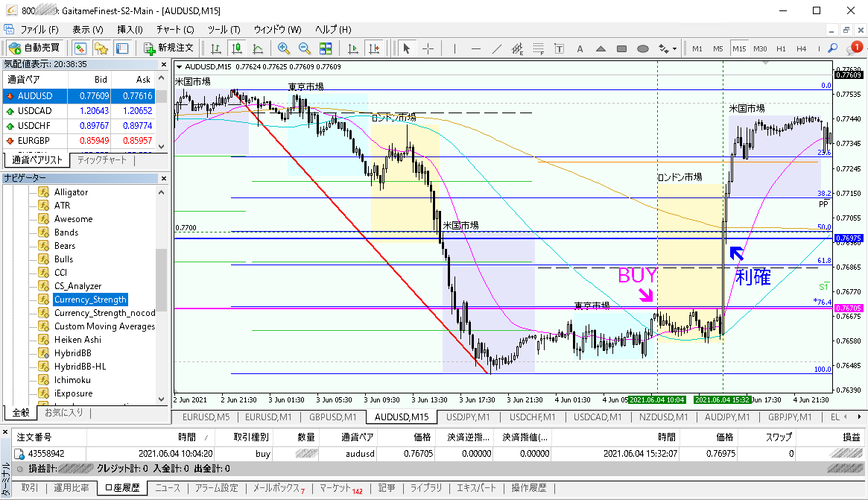Toggle the Terminal panel toolbar icon
The height and width of the screenshot is (500, 868).
pyautogui.click(x=122, y=48)
